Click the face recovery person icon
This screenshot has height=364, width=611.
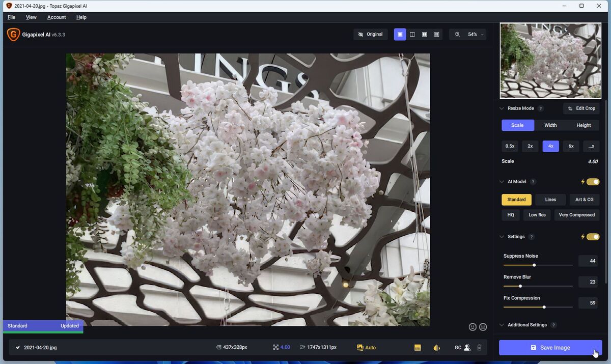click(x=467, y=348)
